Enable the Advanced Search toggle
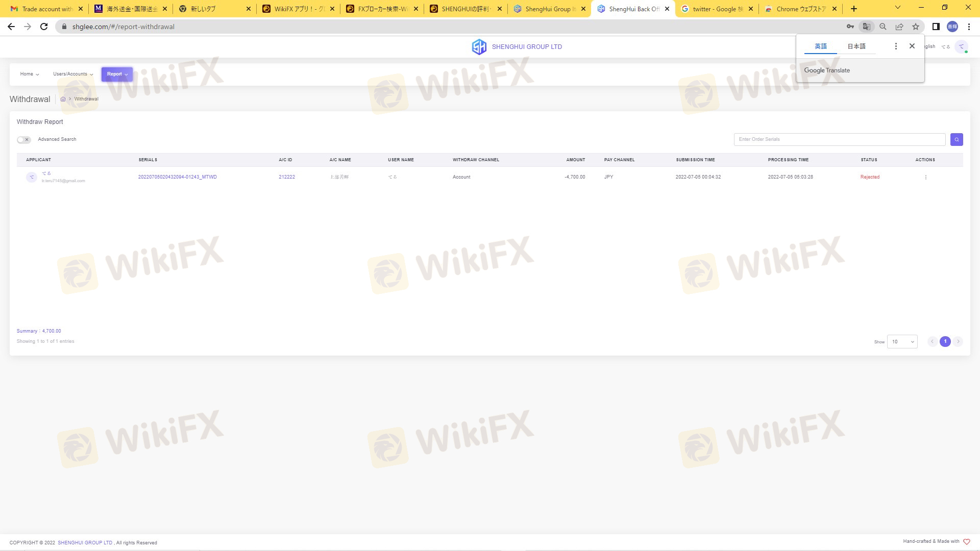The height and width of the screenshot is (551, 980). point(24,140)
